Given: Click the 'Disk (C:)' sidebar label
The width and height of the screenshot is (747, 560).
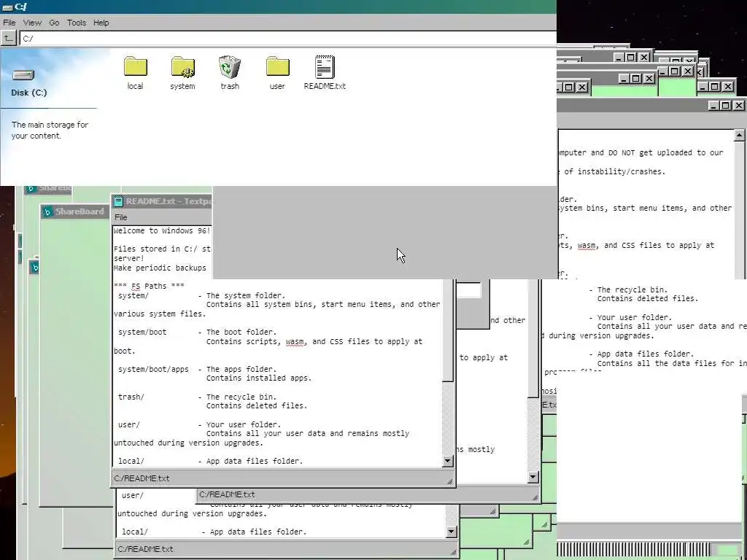Looking at the screenshot, I should tap(29, 93).
